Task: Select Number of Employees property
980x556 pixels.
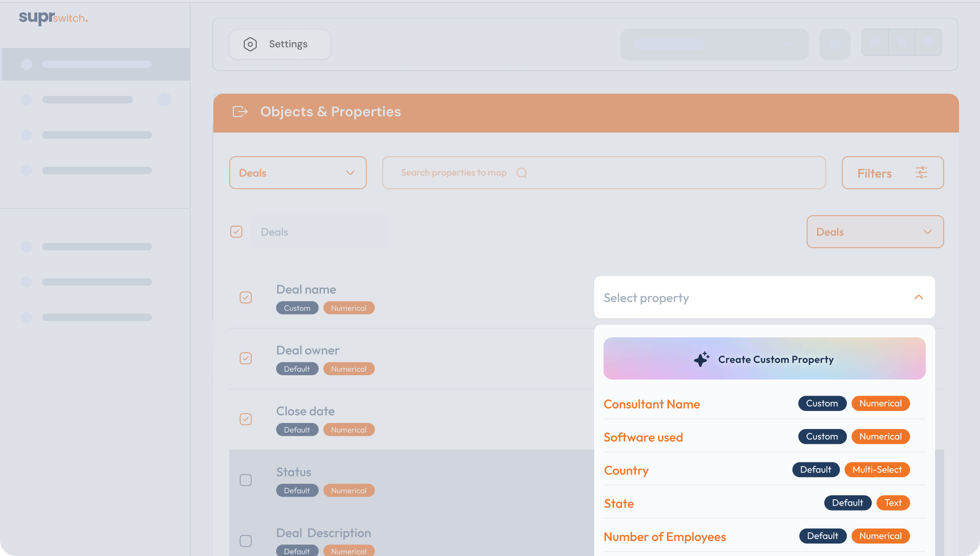Action: 665,537
